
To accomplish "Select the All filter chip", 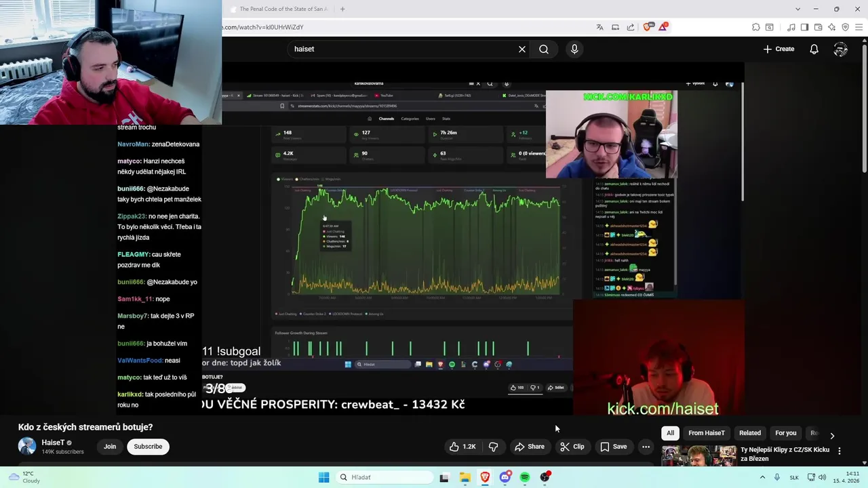I will pyautogui.click(x=670, y=433).
